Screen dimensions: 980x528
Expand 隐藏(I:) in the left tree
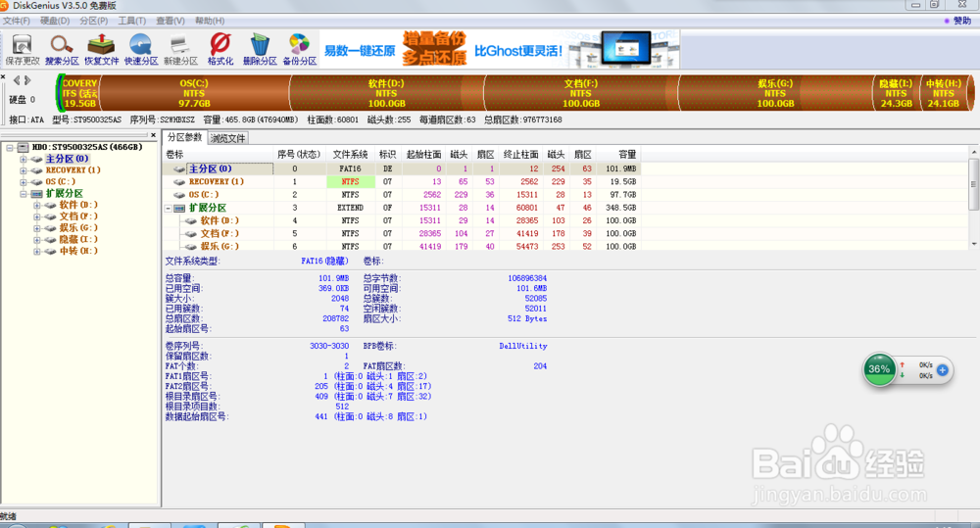pyautogui.click(x=37, y=240)
